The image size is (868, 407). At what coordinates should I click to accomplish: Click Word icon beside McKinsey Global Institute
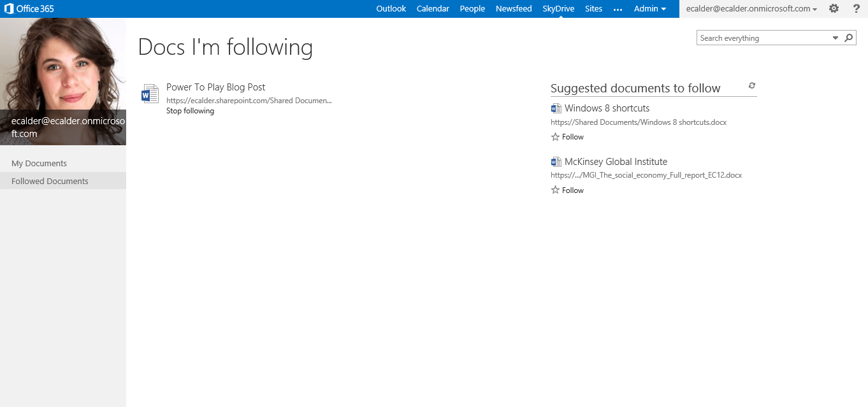click(556, 162)
